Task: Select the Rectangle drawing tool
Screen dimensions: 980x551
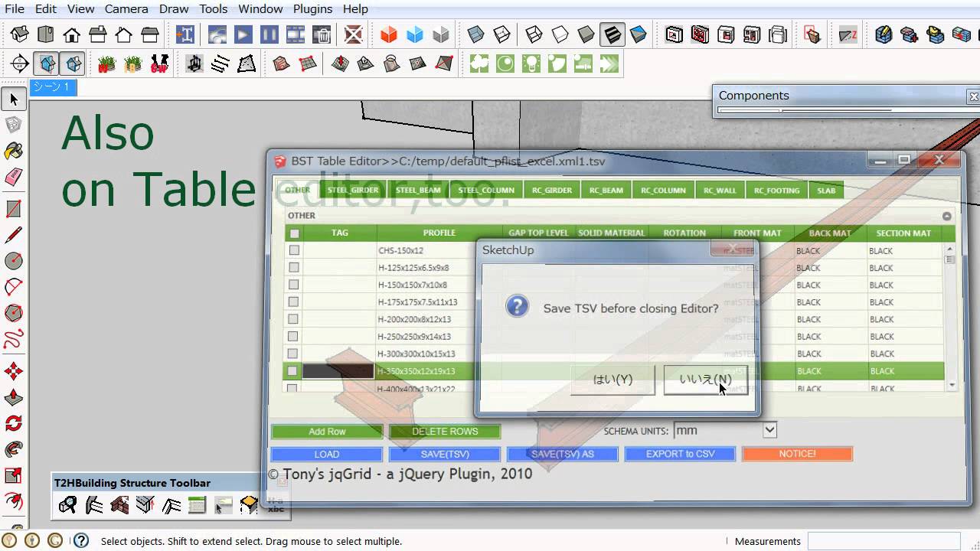Action: pos(14,208)
